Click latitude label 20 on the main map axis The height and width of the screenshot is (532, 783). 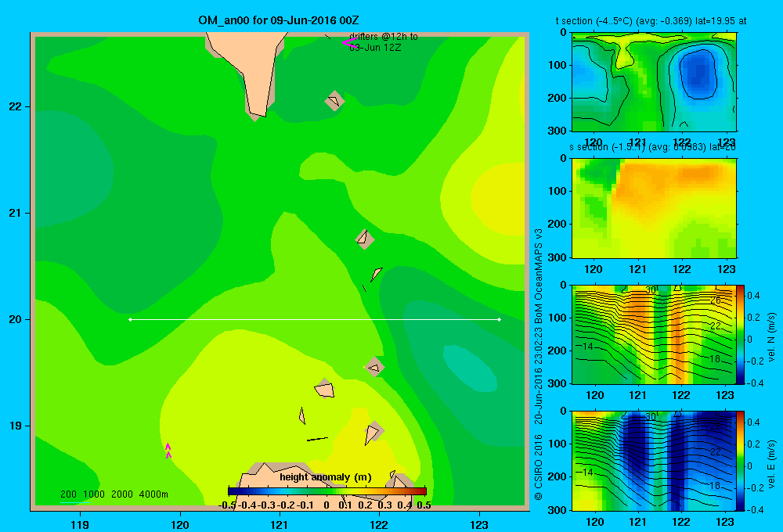coord(15,319)
